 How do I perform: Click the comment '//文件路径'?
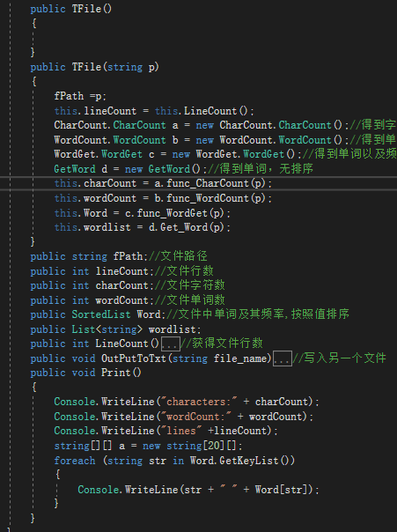(178, 256)
